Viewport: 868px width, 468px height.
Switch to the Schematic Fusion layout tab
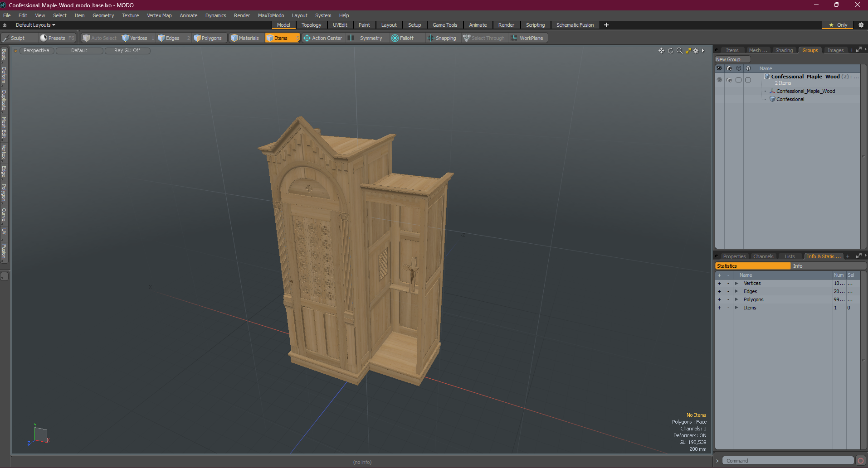[x=575, y=25]
